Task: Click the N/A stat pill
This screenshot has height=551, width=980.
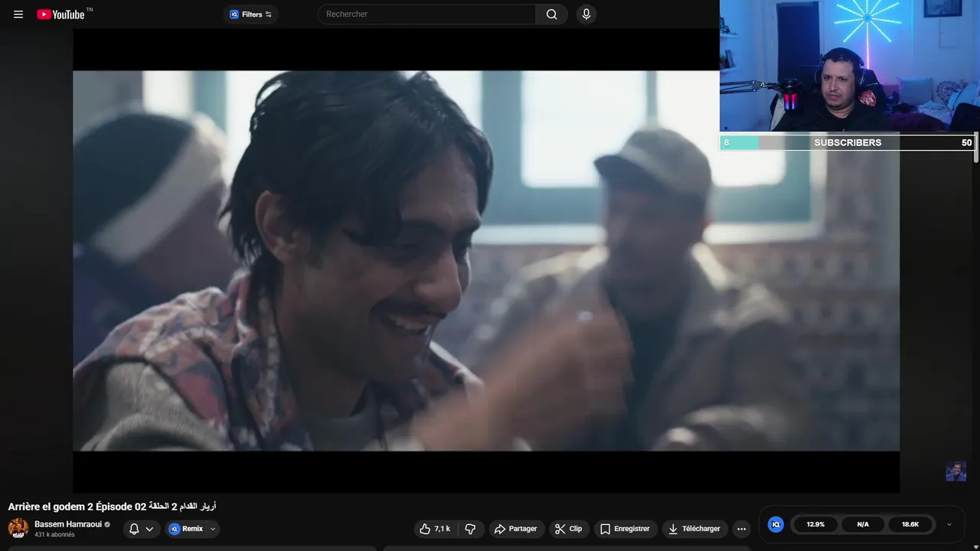Action: pos(863,524)
